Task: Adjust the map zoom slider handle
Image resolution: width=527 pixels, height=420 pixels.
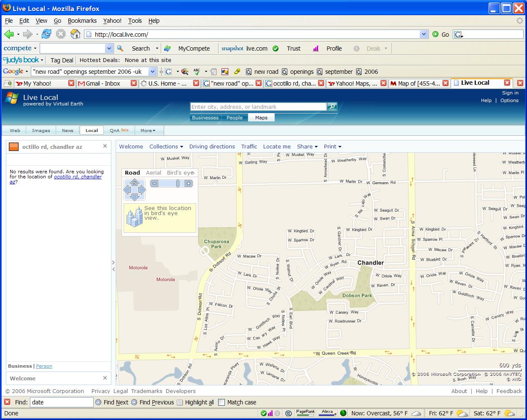Action: click(178, 183)
